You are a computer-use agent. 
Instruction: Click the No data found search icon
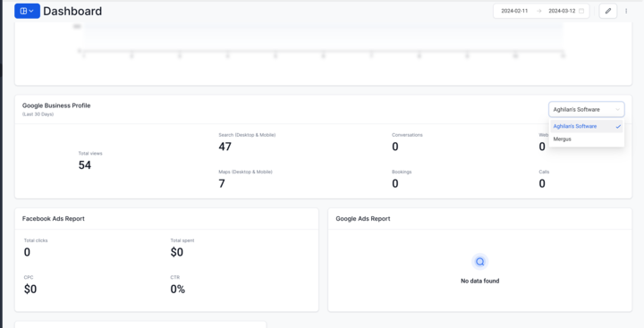coord(479,262)
